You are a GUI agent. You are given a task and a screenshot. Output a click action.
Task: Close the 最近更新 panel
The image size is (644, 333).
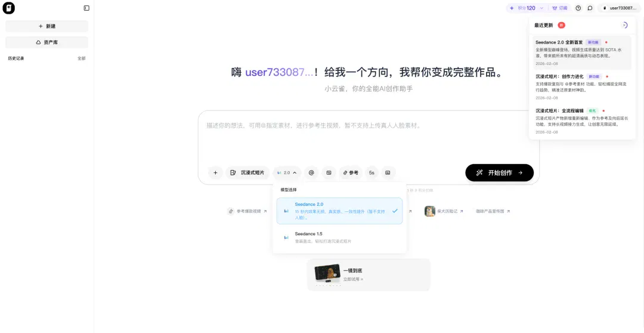pos(625,25)
